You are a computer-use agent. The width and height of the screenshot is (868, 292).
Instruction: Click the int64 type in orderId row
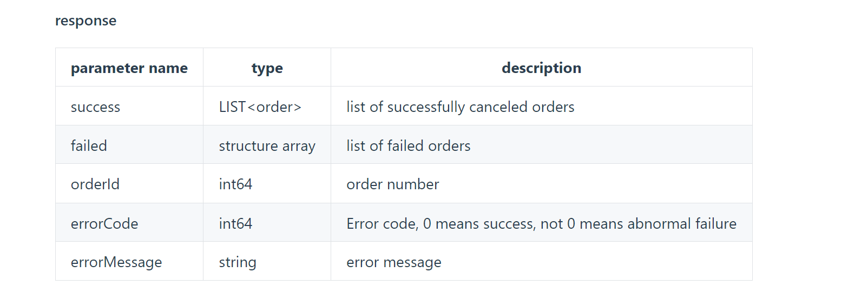[235, 184]
